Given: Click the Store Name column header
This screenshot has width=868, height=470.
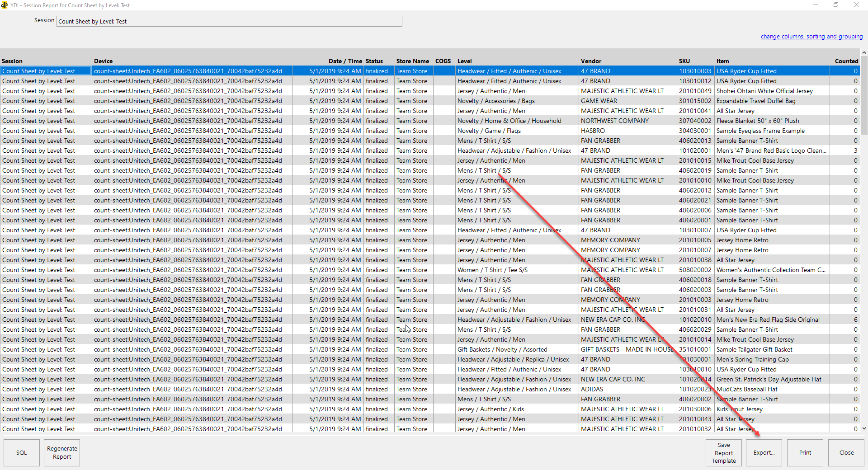Looking at the screenshot, I should pyautogui.click(x=413, y=61).
